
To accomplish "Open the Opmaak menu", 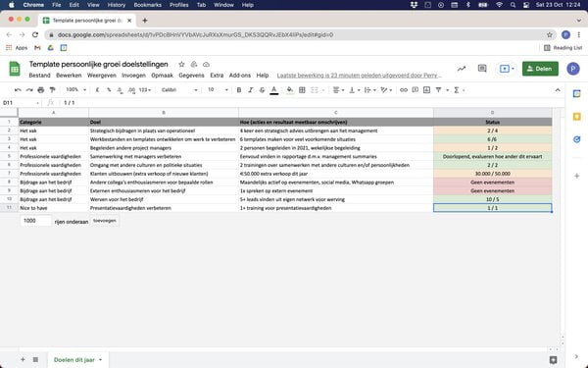I will click(x=162, y=76).
